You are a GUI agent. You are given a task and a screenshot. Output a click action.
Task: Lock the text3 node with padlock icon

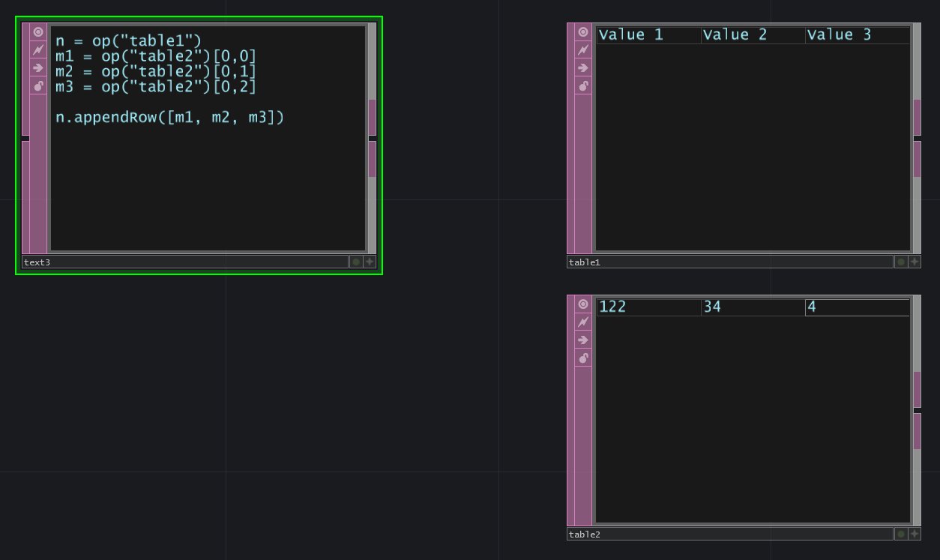pos(38,86)
